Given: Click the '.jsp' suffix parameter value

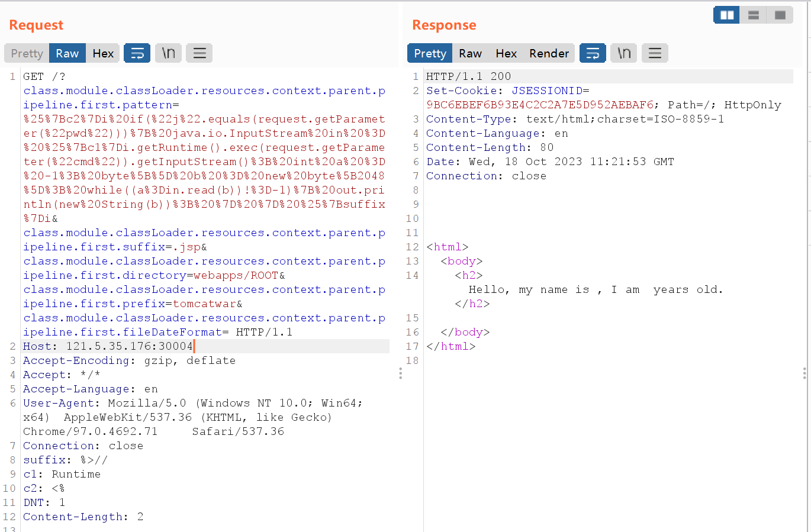Looking at the screenshot, I should (x=186, y=247).
